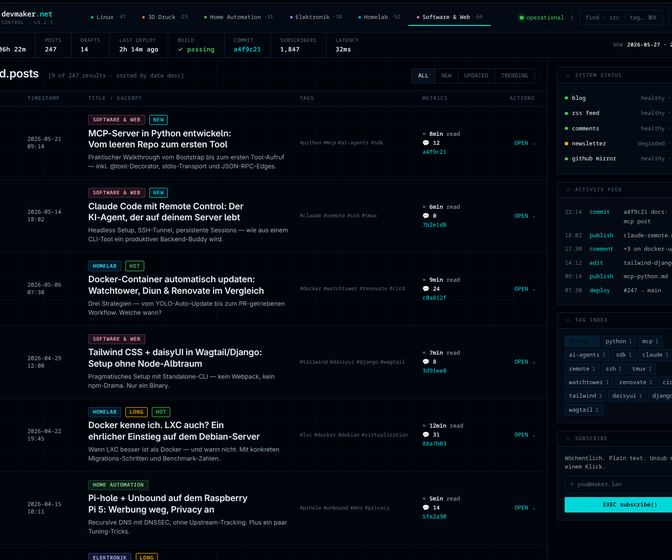Click the 22:14 commit activity entry
This screenshot has width=672, height=560.
(618, 216)
